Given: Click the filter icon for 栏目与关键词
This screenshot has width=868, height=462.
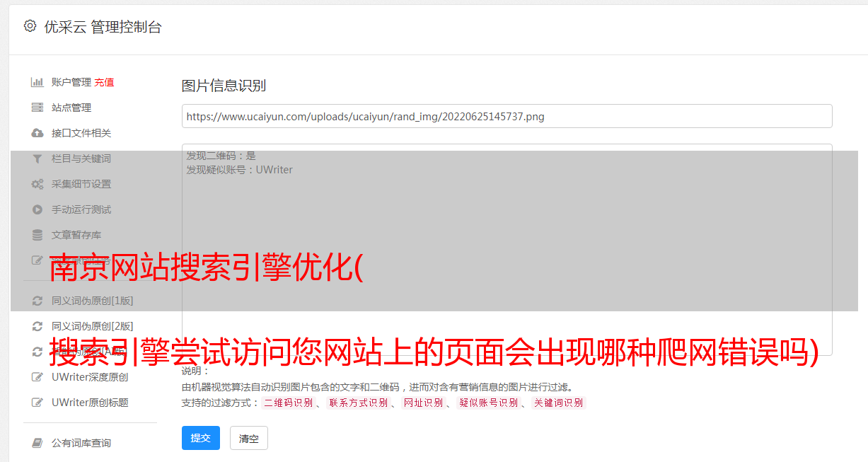Looking at the screenshot, I should point(37,158).
